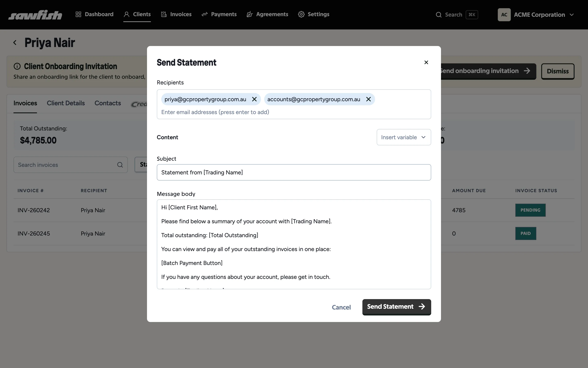Click the Invoice # column header

tap(30, 191)
